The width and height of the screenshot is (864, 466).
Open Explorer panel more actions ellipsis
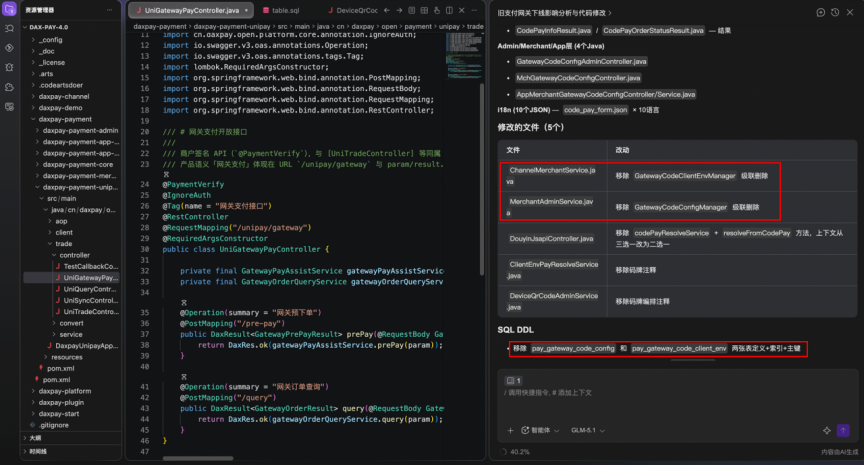(110, 10)
